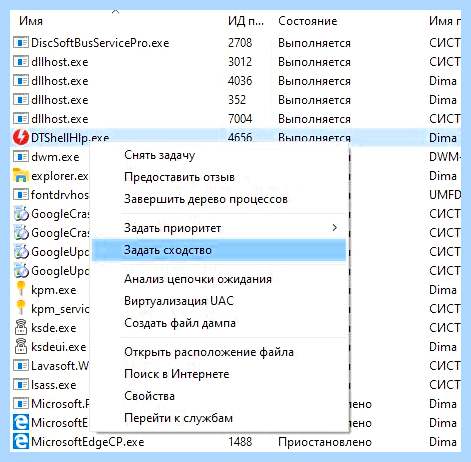Click the icon of dllhost.exe with PID 352
This screenshot has height=462, width=471.
point(21,100)
